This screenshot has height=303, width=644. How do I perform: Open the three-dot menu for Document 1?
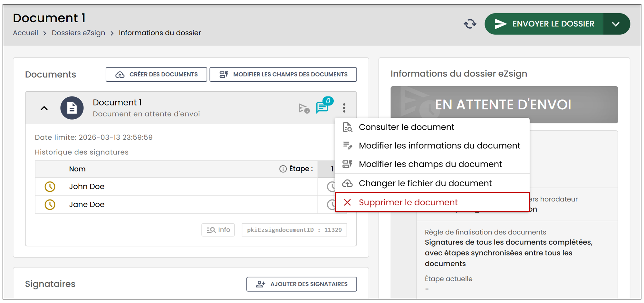[x=344, y=108]
